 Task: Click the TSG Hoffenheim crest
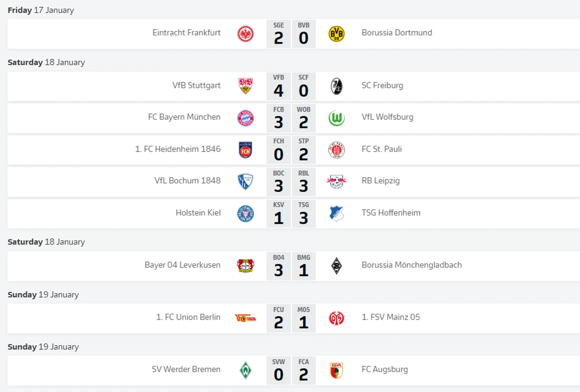click(x=336, y=214)
